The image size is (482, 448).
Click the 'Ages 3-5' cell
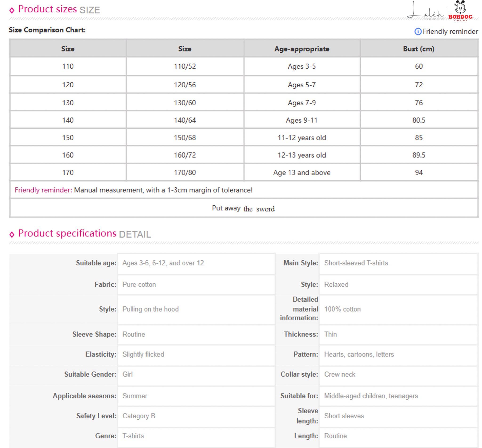(302, 66)
